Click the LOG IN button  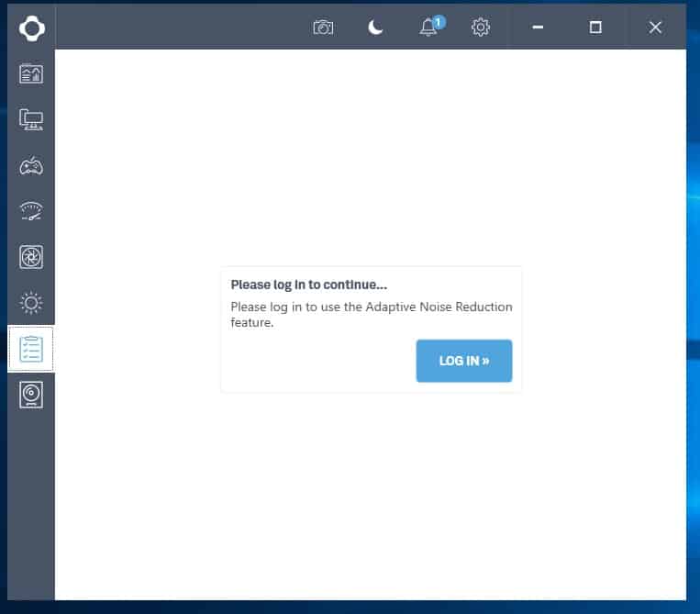pyautogui.click(x=464, y=361)
